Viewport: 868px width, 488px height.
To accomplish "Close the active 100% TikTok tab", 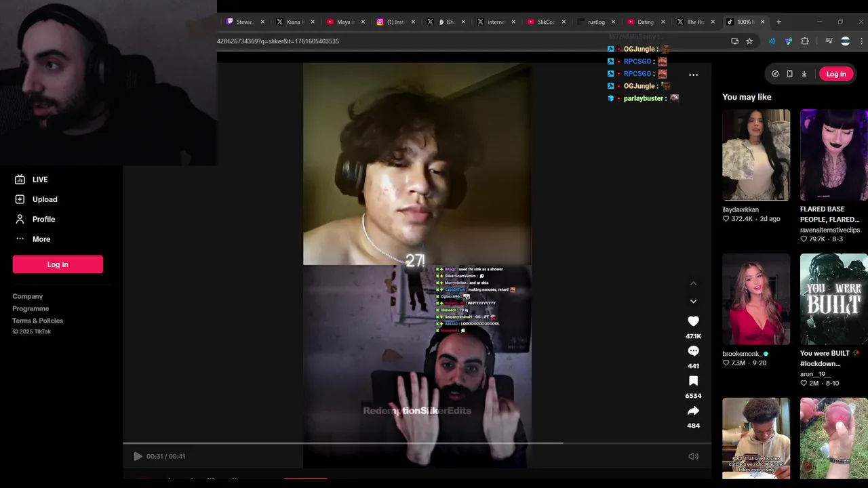I will pyautogui.click(x=762, y=22).
